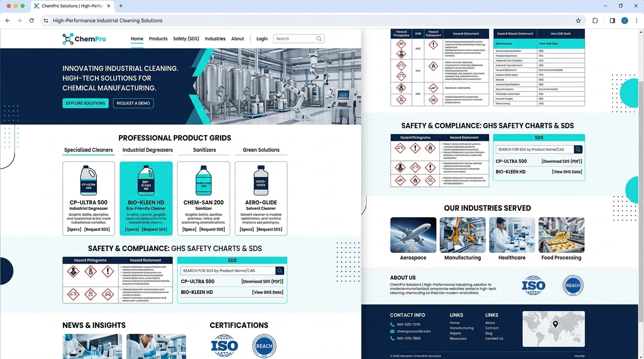Click the ISO badge beside About Us text
644x359 pixels.
pyautogui.click(x=534, y=286)
